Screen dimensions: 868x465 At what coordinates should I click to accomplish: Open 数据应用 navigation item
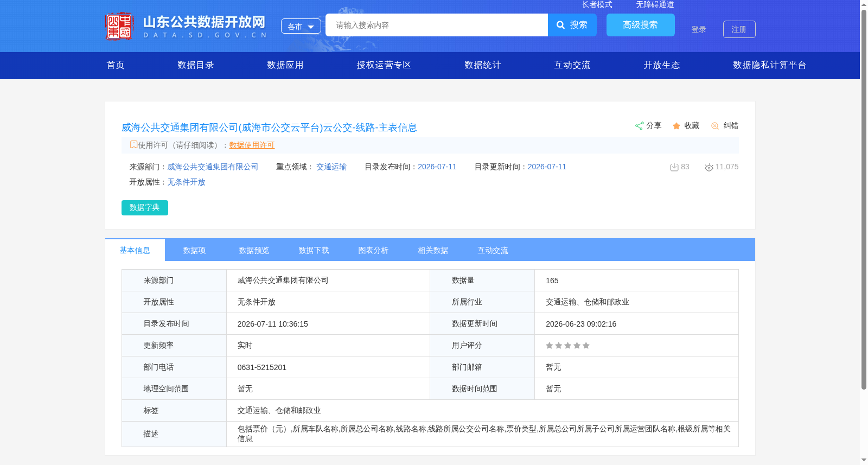pos(285,65)
